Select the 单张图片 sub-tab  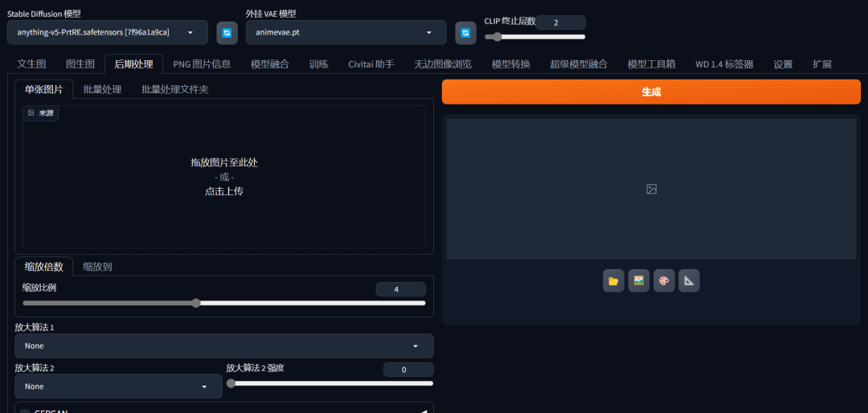(x=43, y=89)
